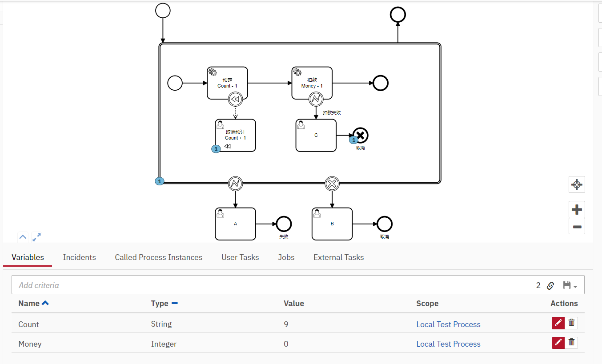Screen dimensions: 602x364
Task: Switch to the Incidents tab
Action: (79, 257)
